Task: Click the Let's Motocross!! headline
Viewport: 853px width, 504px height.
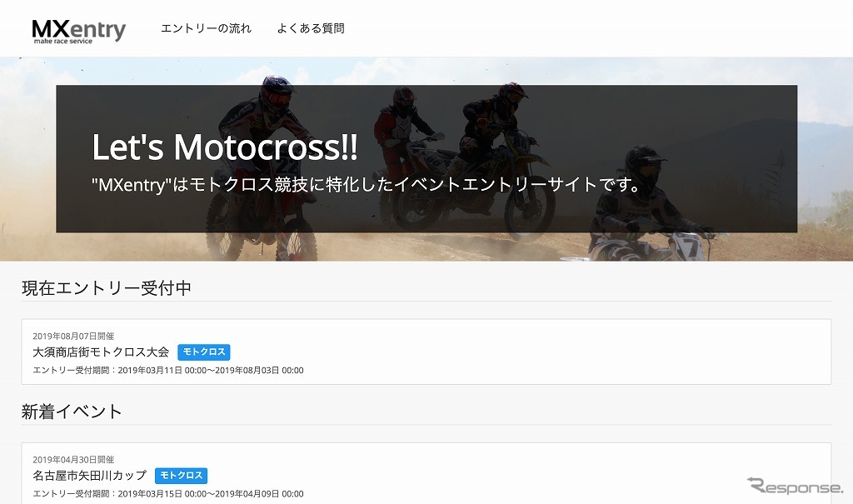Action: pyautogui.click(x=225, y=147)
